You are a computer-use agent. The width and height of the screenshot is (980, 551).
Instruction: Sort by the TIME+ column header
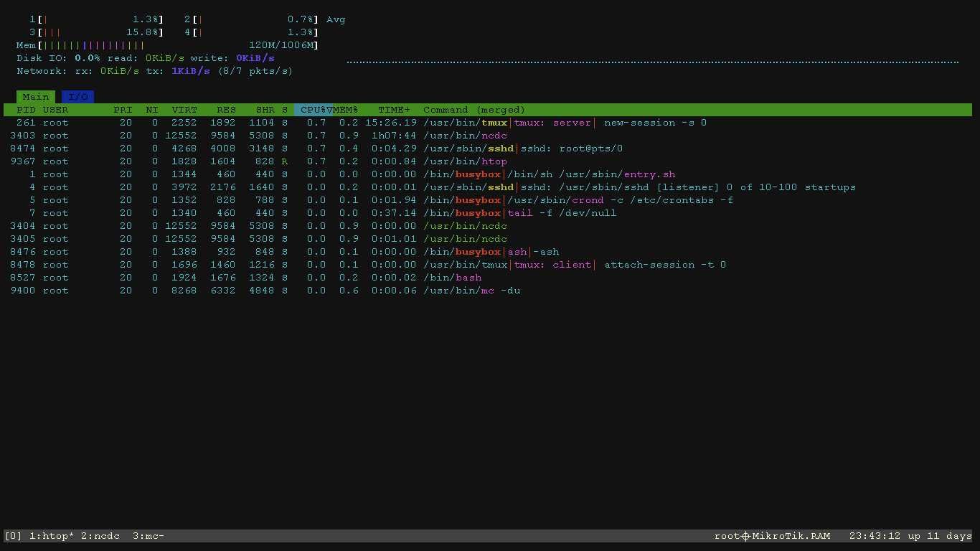395,110
